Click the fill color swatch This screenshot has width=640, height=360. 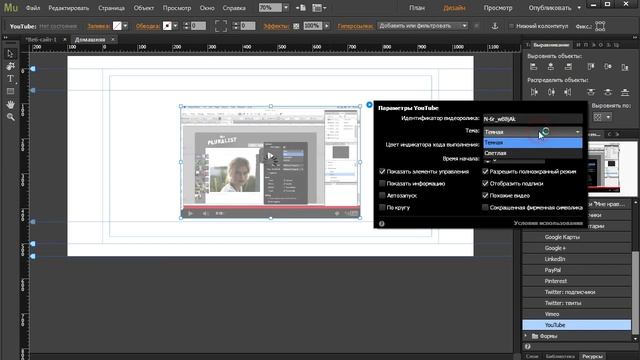[117, 26]
